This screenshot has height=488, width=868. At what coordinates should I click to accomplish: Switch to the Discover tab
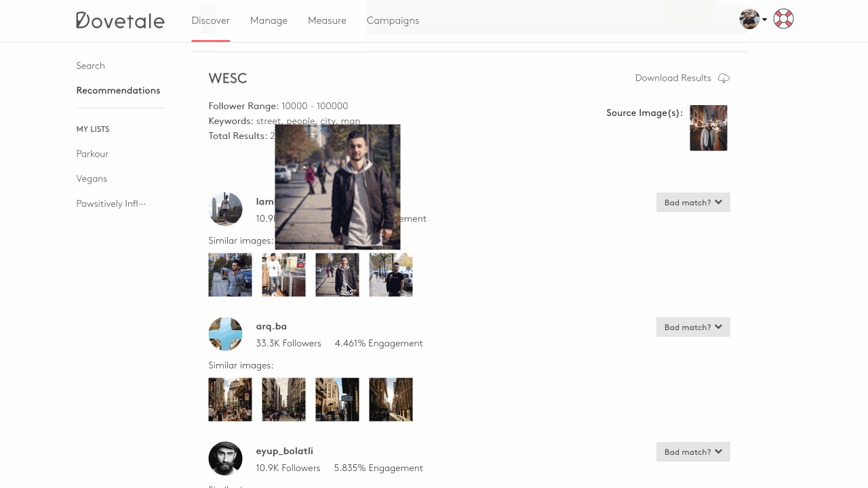click(x=210, y=20)
